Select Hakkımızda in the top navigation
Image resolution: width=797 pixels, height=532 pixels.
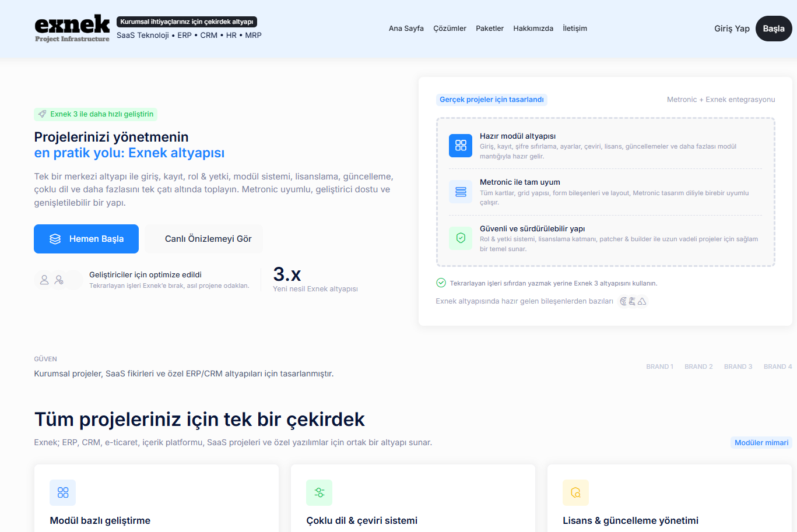pos(533,28)
